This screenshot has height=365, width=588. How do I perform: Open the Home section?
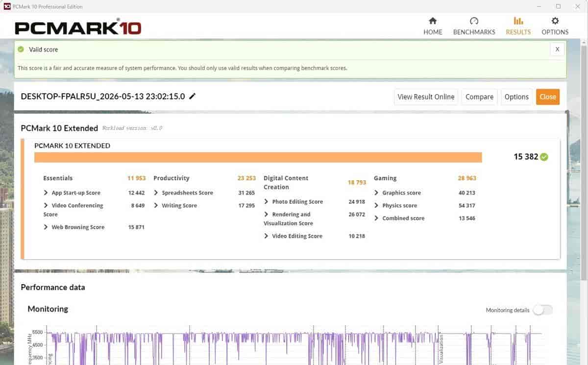click(433, 26)
